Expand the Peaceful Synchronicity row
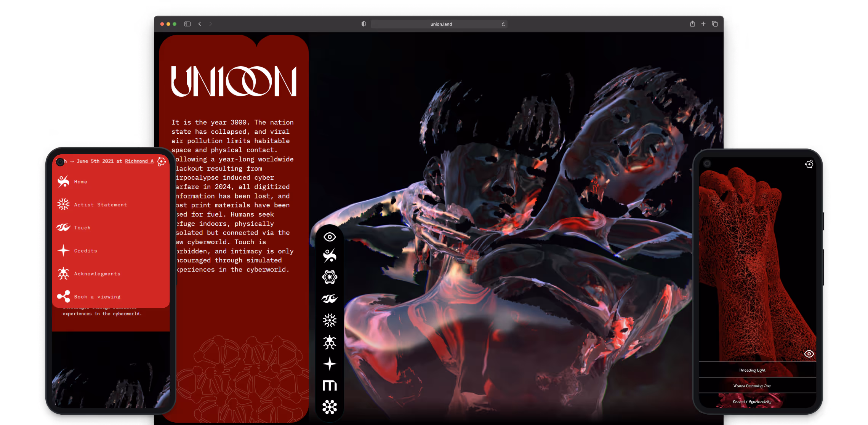This screenshot has width=868, height=425. [752, 401]
